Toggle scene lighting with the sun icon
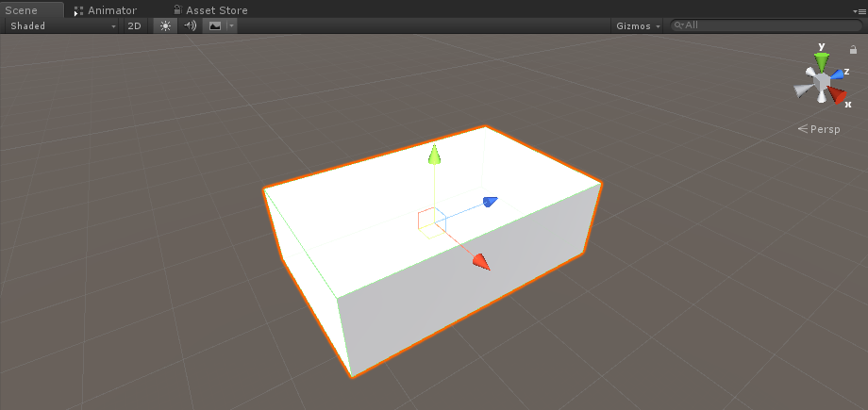 point(165,25)
